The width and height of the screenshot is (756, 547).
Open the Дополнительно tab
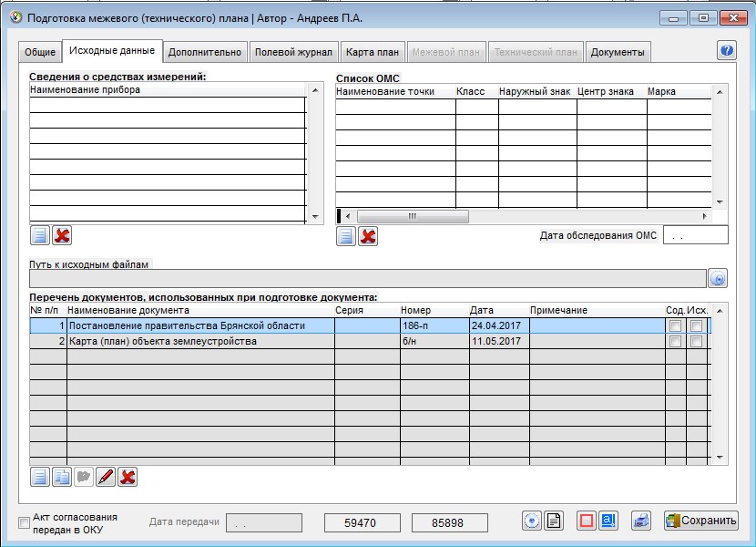click(205, 52)
